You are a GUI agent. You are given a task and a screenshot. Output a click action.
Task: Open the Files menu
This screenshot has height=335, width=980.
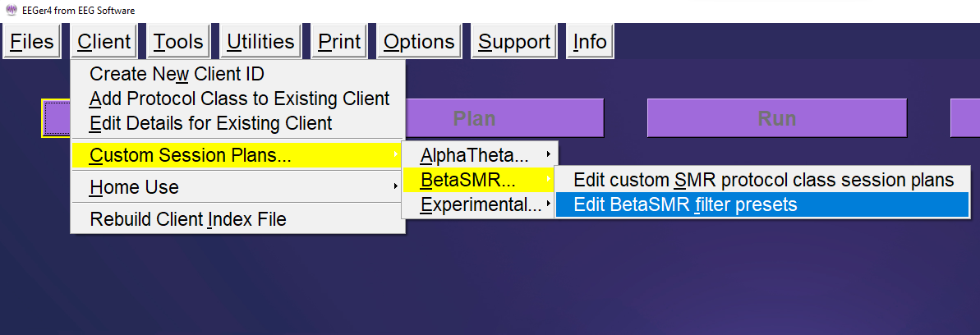[32, 42]
